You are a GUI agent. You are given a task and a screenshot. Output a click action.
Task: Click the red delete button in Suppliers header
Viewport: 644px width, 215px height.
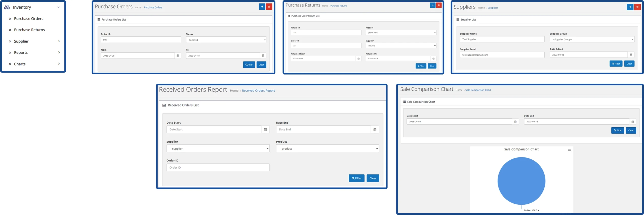(637, 7)
